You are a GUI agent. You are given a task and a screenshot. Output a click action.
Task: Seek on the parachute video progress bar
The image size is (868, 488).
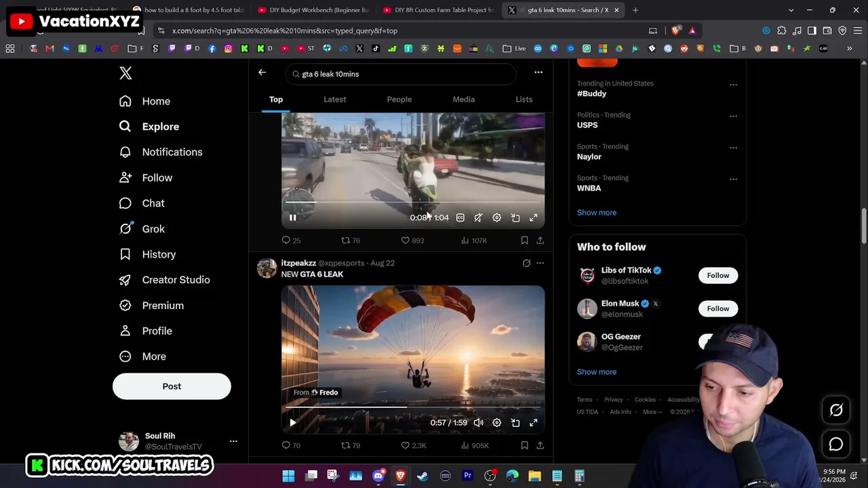click(413, 407)
